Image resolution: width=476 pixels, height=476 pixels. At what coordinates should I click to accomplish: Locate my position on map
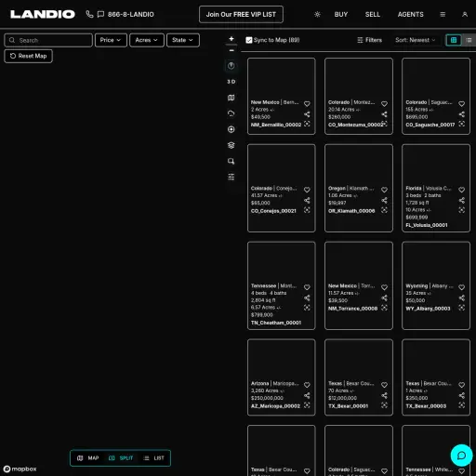point(231,129)
